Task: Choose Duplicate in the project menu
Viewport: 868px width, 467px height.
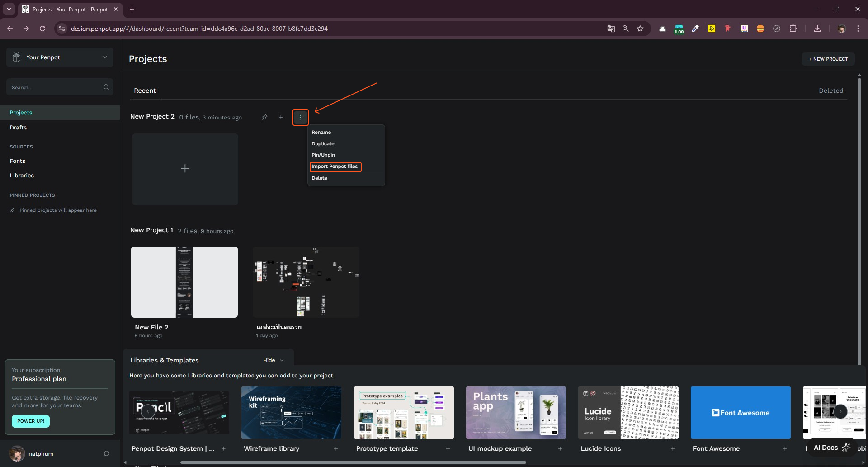Action: (x=323, y=143)
